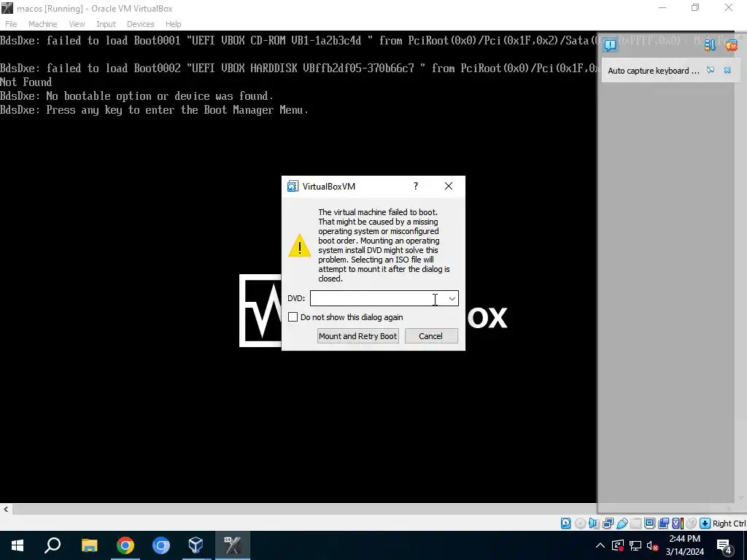The height and width of the screenshot is (560, 747).
Task: Click the shared folders indicator in status bar
Action: pyautogui.click(x=635, y=524)
